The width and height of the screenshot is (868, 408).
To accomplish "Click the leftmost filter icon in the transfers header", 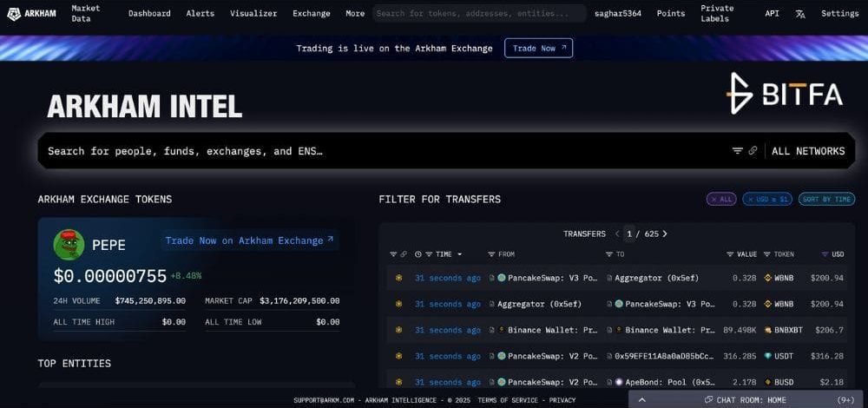I will click(393, 254).
